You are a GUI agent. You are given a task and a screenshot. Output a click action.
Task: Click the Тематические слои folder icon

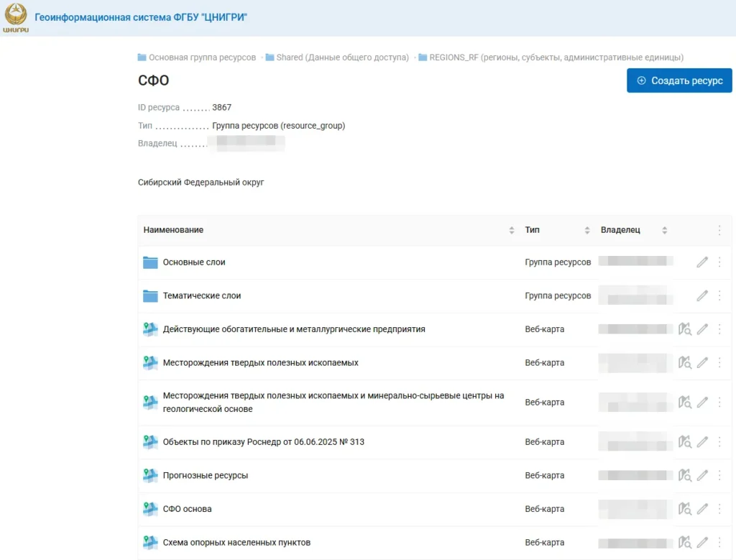point(150,295)
